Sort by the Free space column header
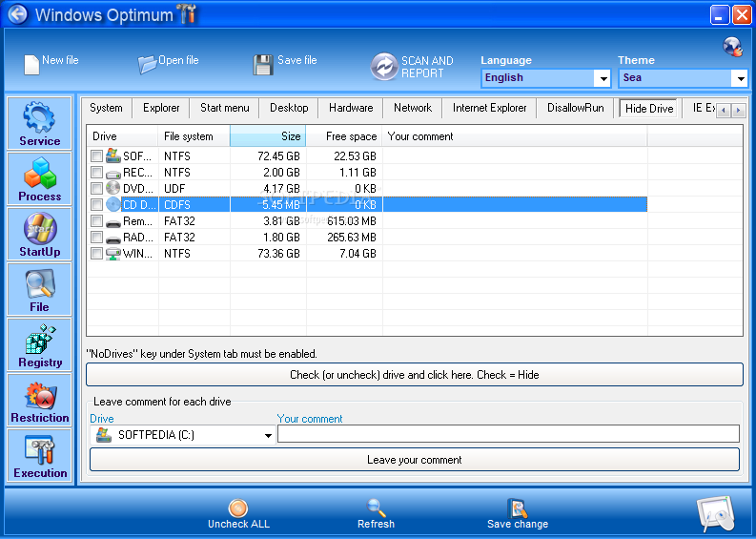The width and height of the screenshot is (756, 539). [x=344, y=136]
